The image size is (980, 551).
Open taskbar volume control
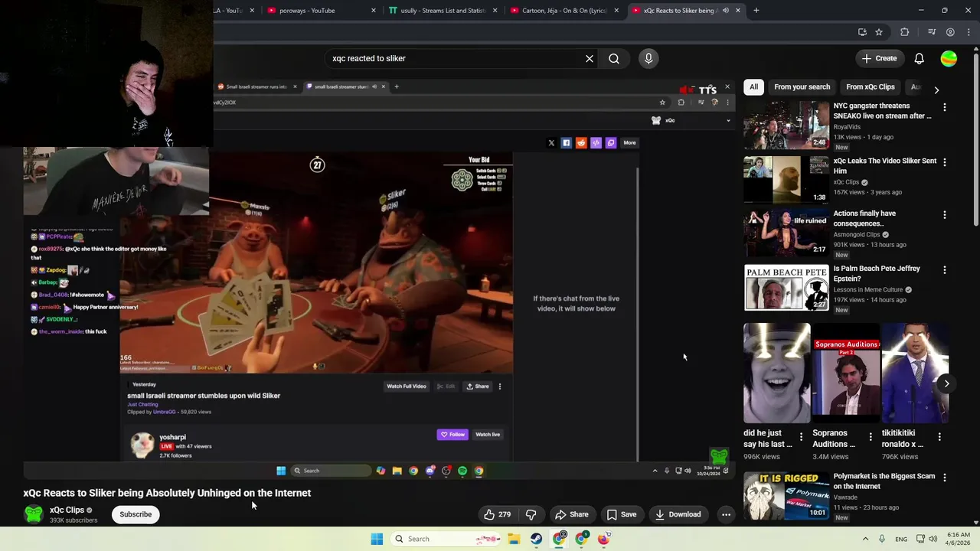click(933, 539)
